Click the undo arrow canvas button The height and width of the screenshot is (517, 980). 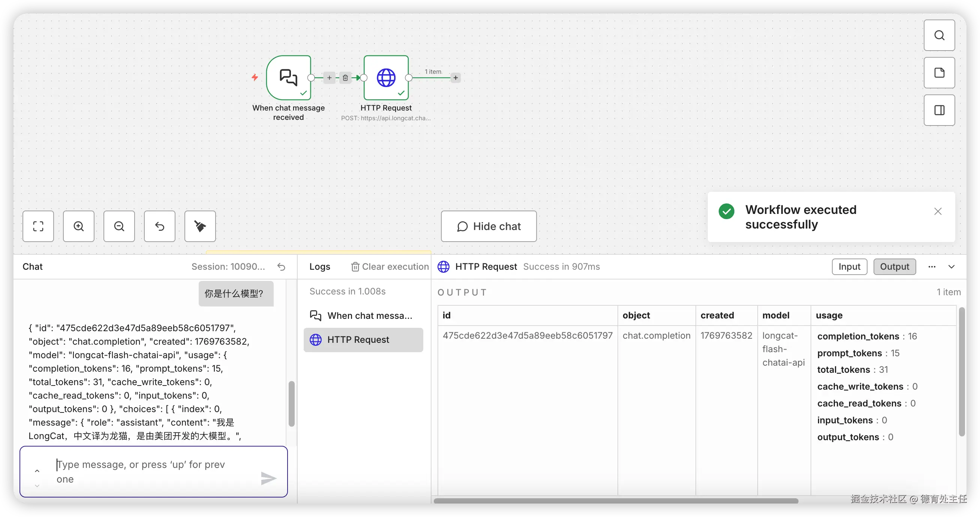click(160, 226)
